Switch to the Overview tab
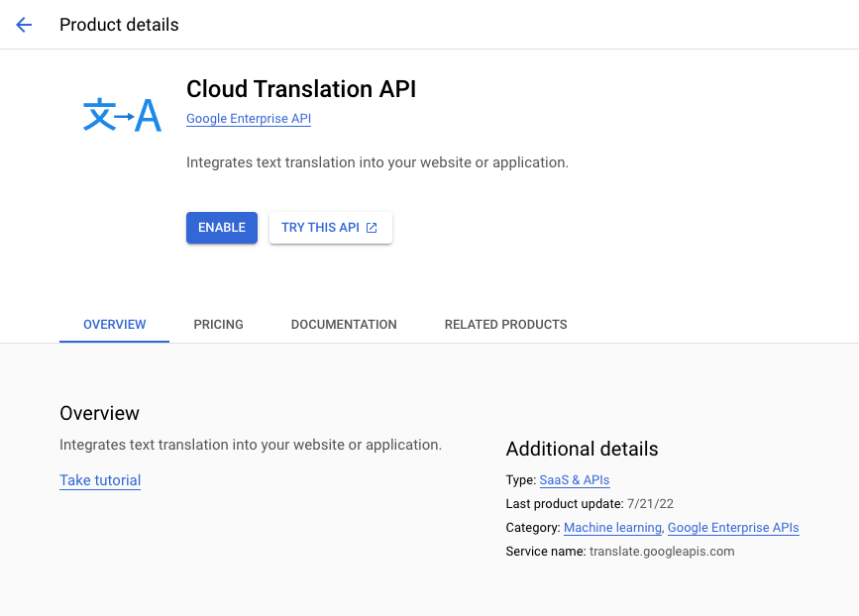The image size is (859, 616). pyautogui.click(x=115, y=325)
